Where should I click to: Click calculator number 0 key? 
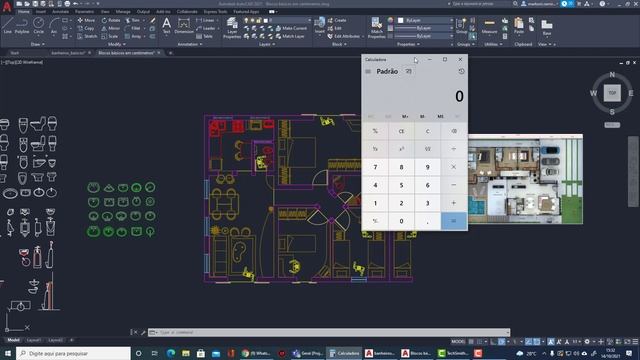click(401, 221)
